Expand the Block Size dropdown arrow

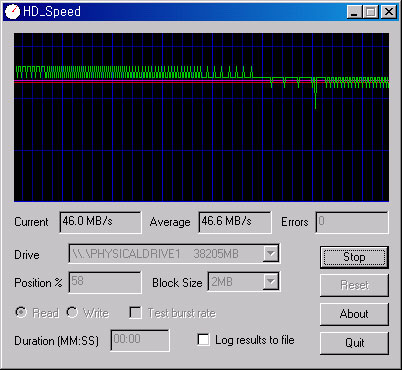(x=271, y=282)
